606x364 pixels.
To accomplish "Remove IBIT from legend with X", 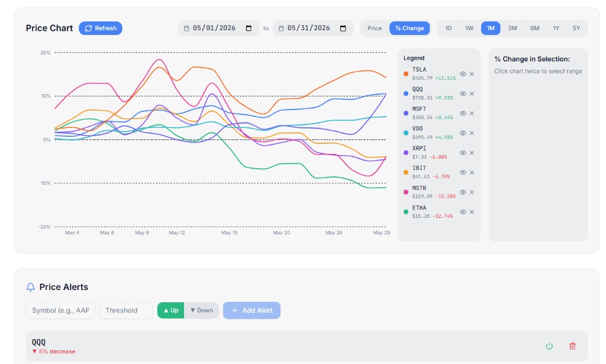I will click(472, 172).
